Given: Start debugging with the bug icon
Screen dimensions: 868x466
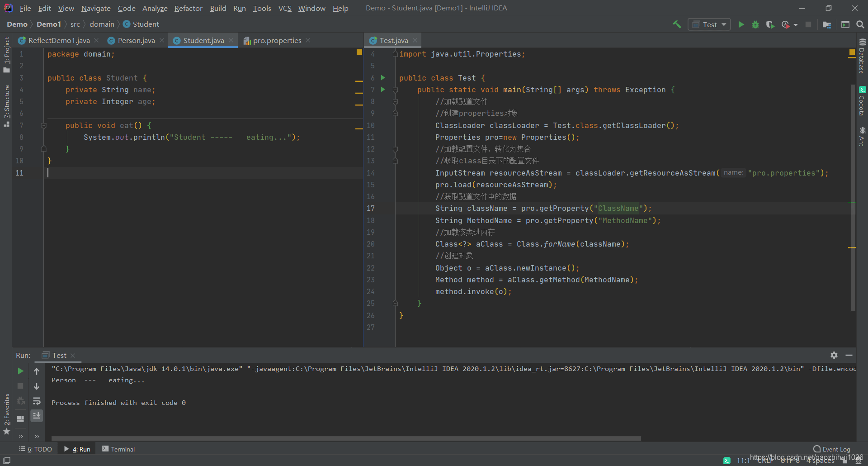Looking at the screenshot, I should [x=755, y=24].
